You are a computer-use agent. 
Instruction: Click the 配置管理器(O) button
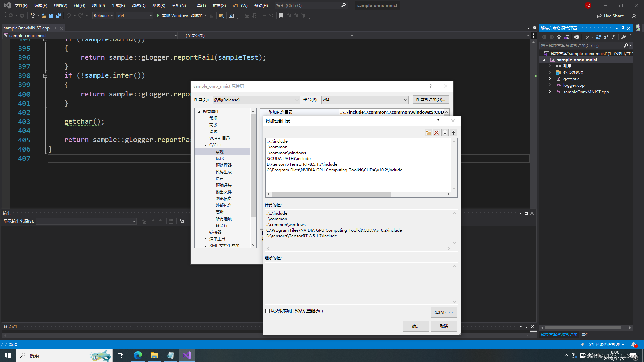tap(431, 100)
